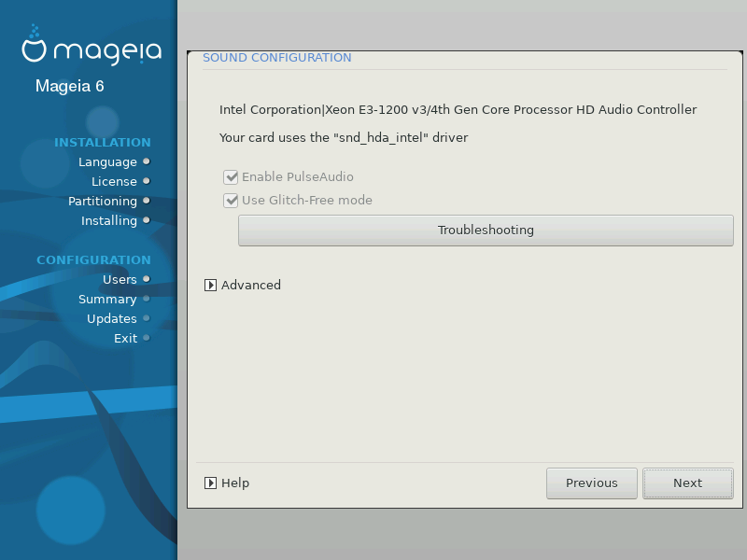The width and height of the screenshot is (747, 560).
Task: Click the Updates step bullet indicator
Action: 147,318
